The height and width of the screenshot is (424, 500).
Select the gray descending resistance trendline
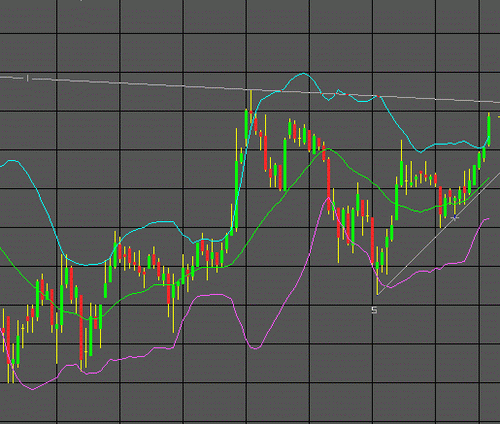tap(250, 89)
